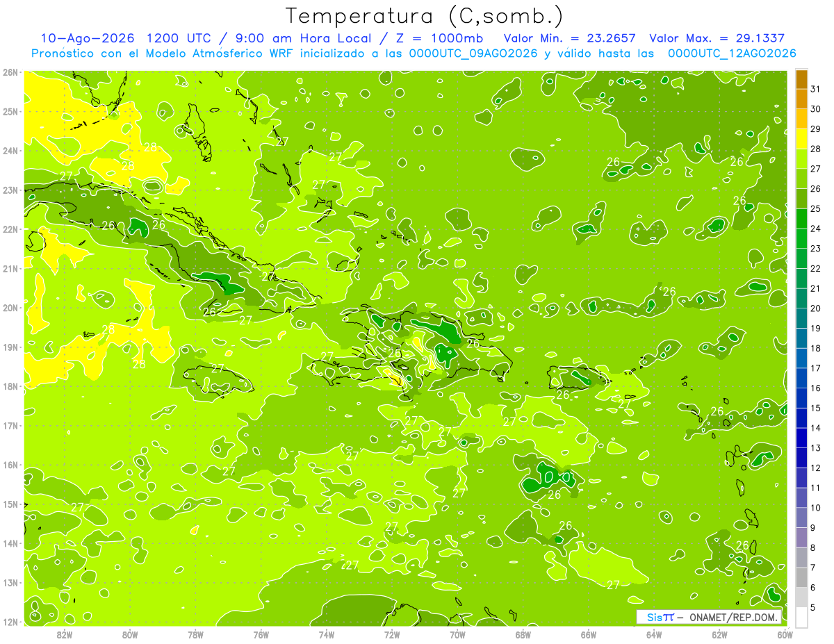Click the latitude label 20N

click(10, 308)
